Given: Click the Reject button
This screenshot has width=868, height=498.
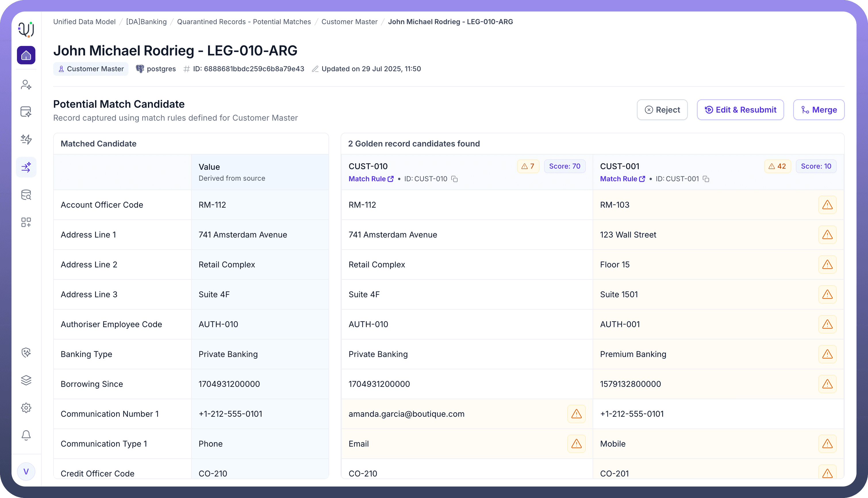Looking at the screenshot, I should tap(662, 110).
